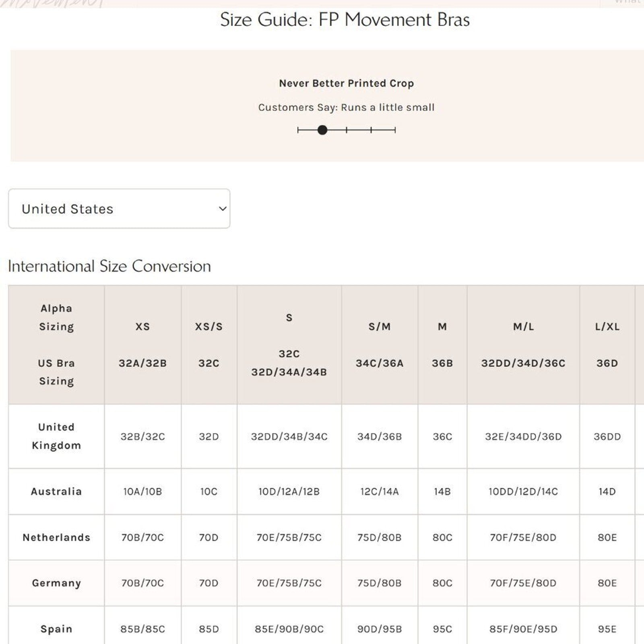This screenshot has height=644, width=644.
Task: Click the M/L column header cell
Action: click(x=523, y=326)
